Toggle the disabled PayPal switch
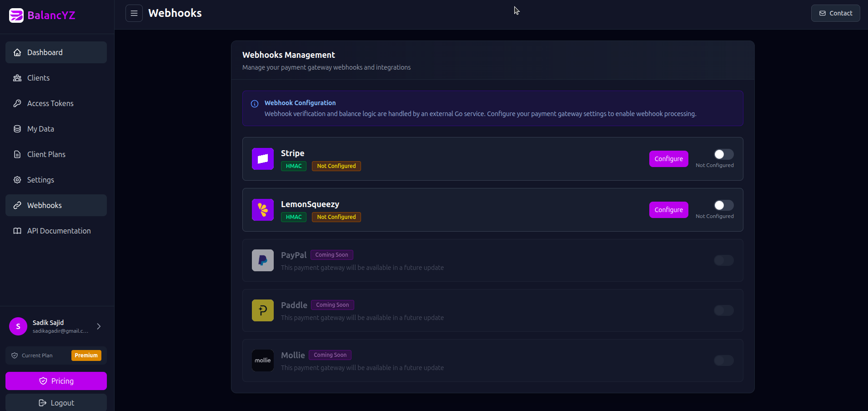 click(x=723, y=260)
